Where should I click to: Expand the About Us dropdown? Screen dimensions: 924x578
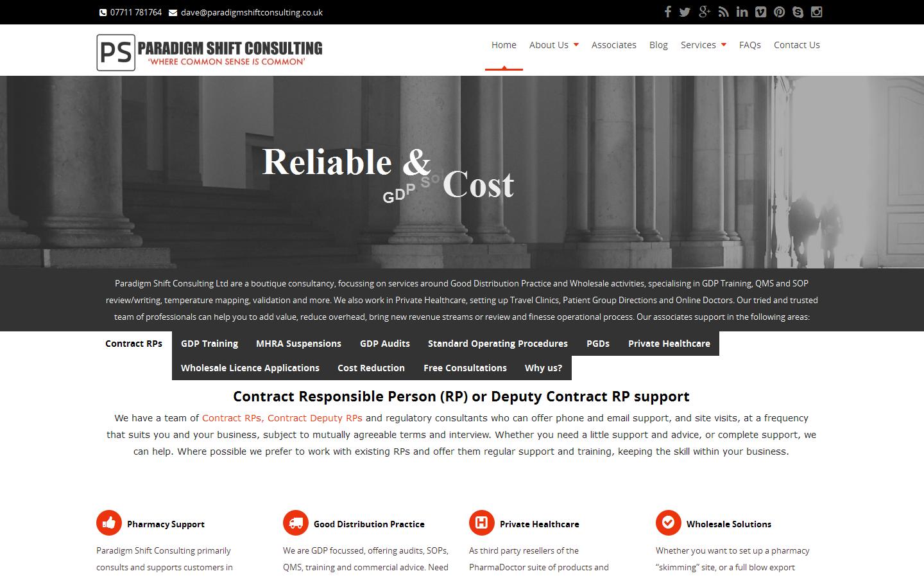(553, 45)
